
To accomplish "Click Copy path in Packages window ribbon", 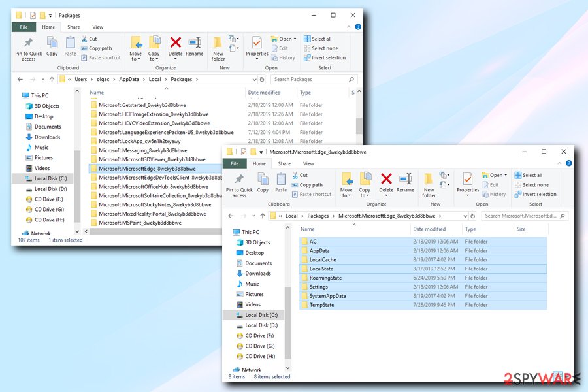I will pos(97,48).
